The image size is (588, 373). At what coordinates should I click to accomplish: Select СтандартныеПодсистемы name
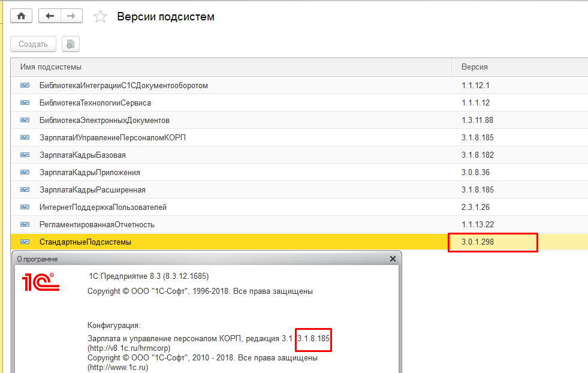click(85, 242)
